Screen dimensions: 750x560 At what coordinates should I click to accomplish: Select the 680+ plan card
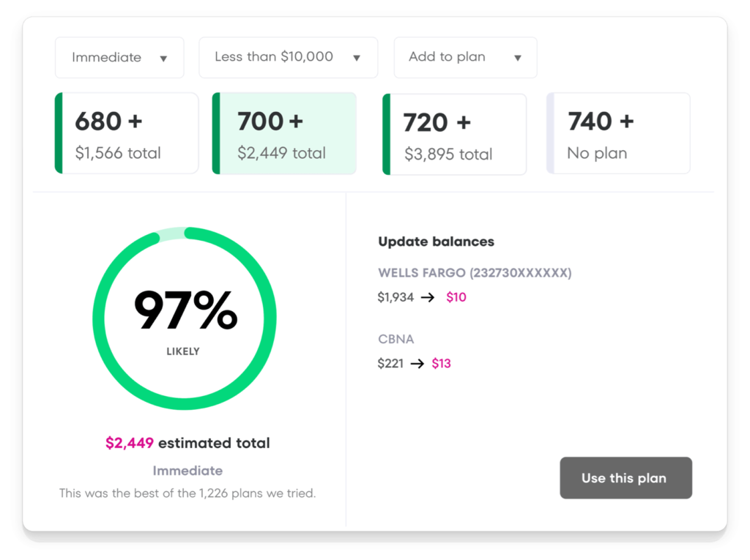pos(126,132)
